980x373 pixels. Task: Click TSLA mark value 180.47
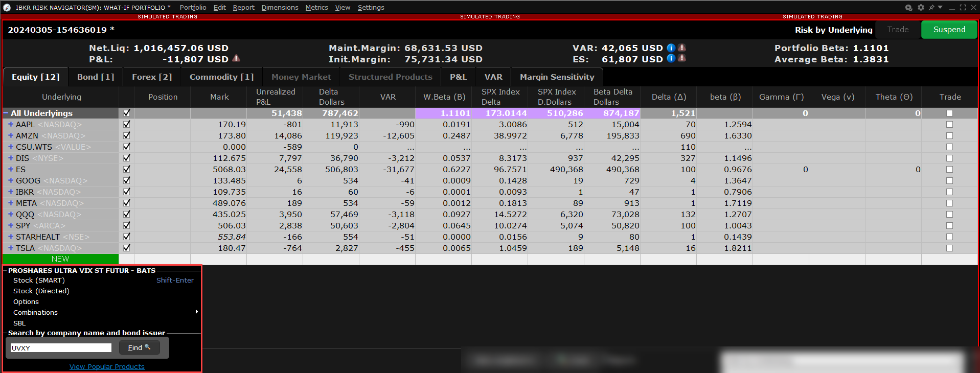pyautogui.click(x=232, y=248)
